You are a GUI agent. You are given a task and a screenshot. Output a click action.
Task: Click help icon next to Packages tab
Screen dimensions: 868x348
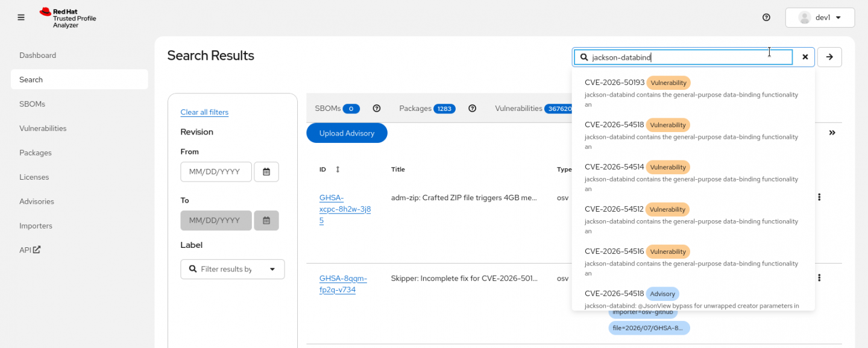pos(473,109)
